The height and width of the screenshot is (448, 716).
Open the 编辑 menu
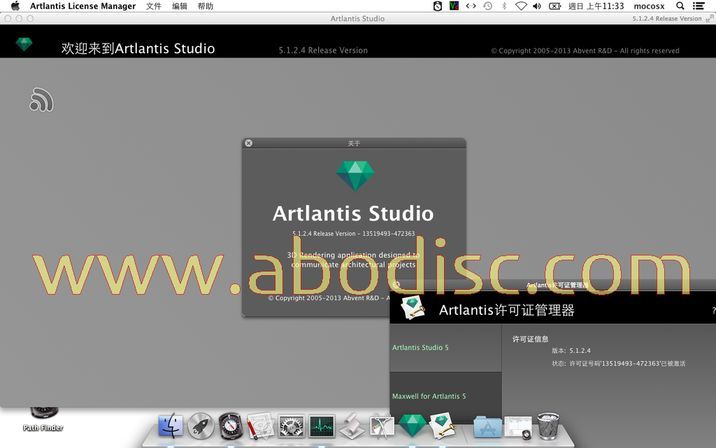tap(179, 6)
